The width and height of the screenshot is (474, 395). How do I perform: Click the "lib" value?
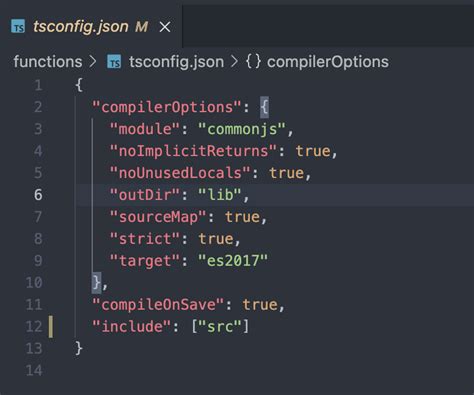pos(220,195)
